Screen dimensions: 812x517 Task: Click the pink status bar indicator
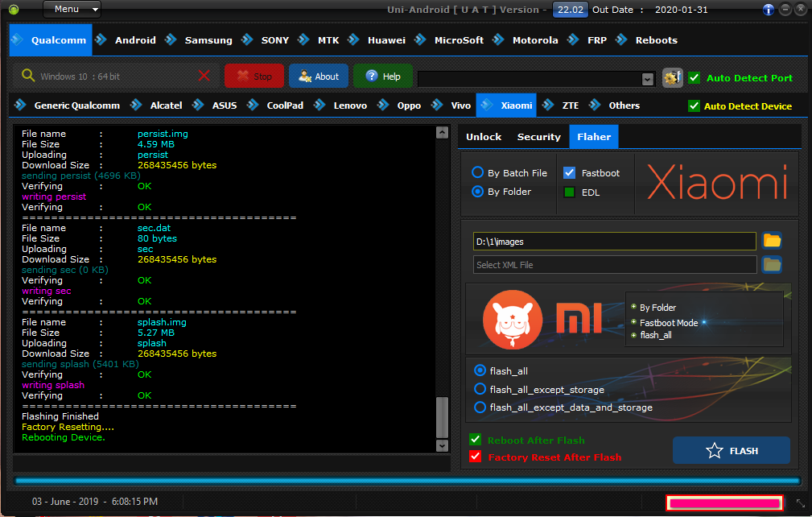point(724,503)
